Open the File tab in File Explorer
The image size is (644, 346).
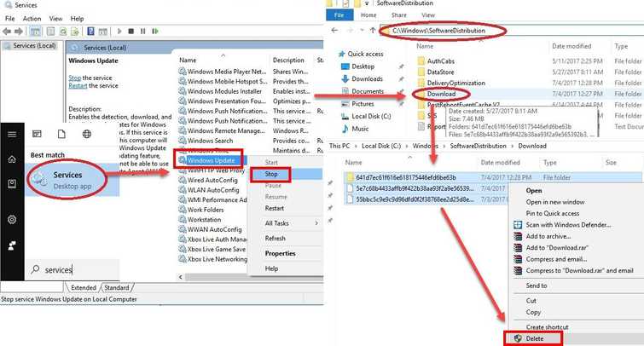pyautogui.click(x=339, y=15)
